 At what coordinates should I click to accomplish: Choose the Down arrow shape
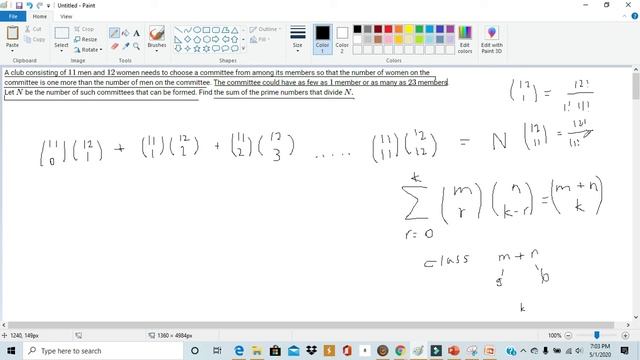point(178,49)
